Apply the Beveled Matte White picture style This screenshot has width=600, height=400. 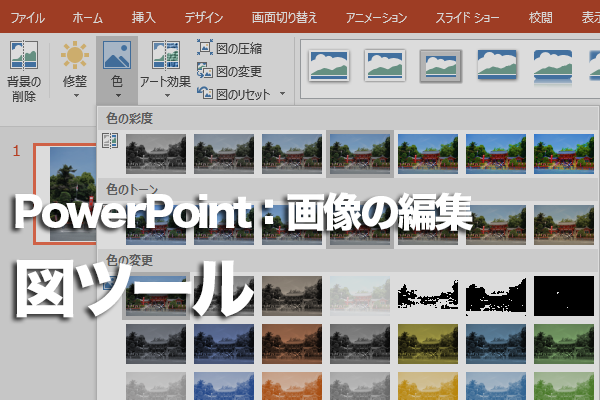tap(385, 65)
